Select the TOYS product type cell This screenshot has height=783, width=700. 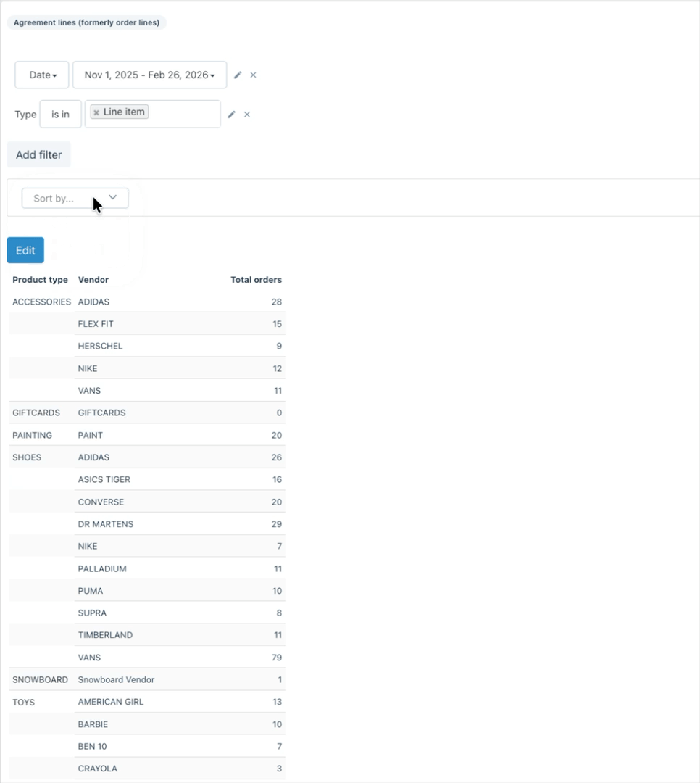click(23, 702)
